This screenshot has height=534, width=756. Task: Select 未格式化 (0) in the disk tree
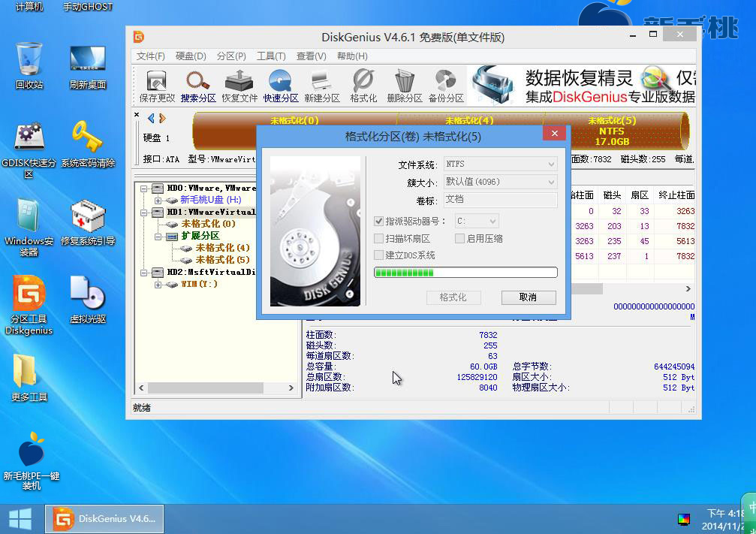pos(208,224)
